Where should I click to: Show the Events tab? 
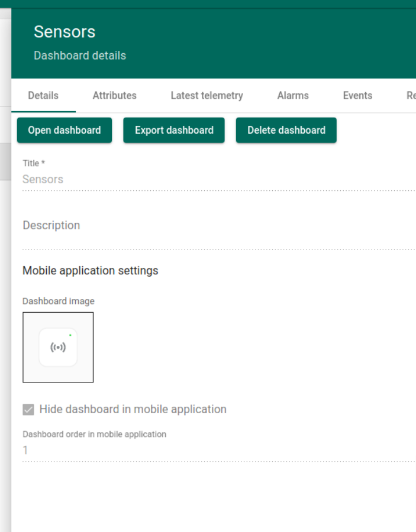(357, 95)
